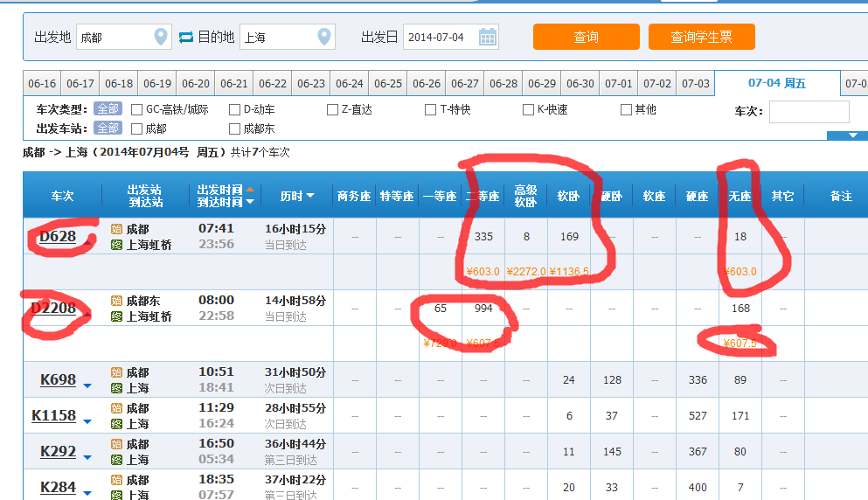Switch to the 07-03 date tab
This screenshot has width=868, height=500.
695,84
